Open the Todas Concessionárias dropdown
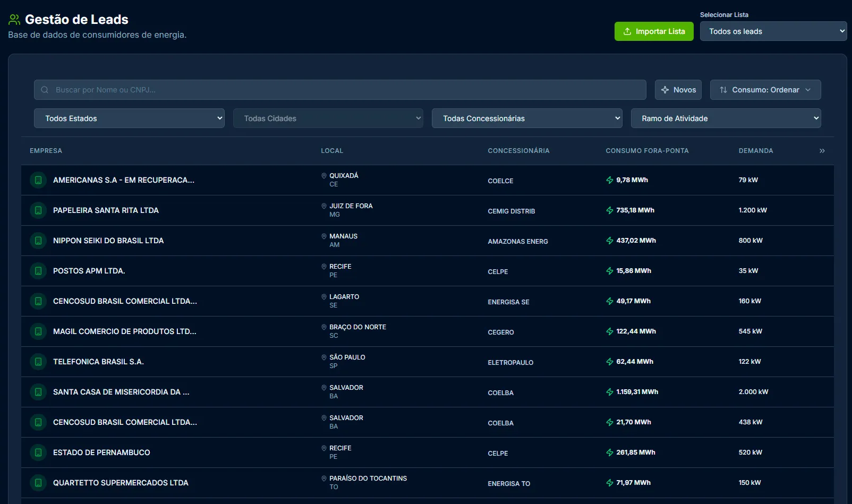 (526, 118)
